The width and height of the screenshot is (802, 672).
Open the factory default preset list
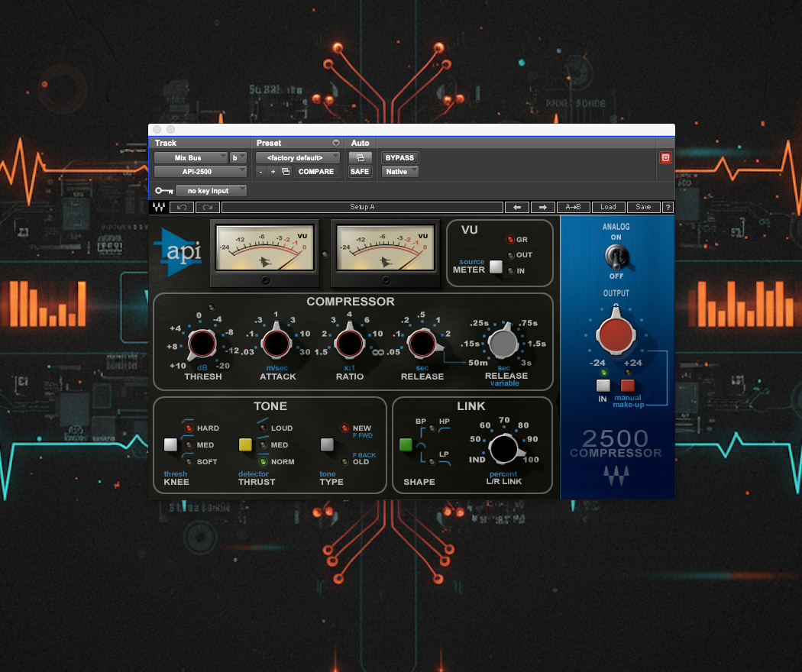click(x=298, y=157)
